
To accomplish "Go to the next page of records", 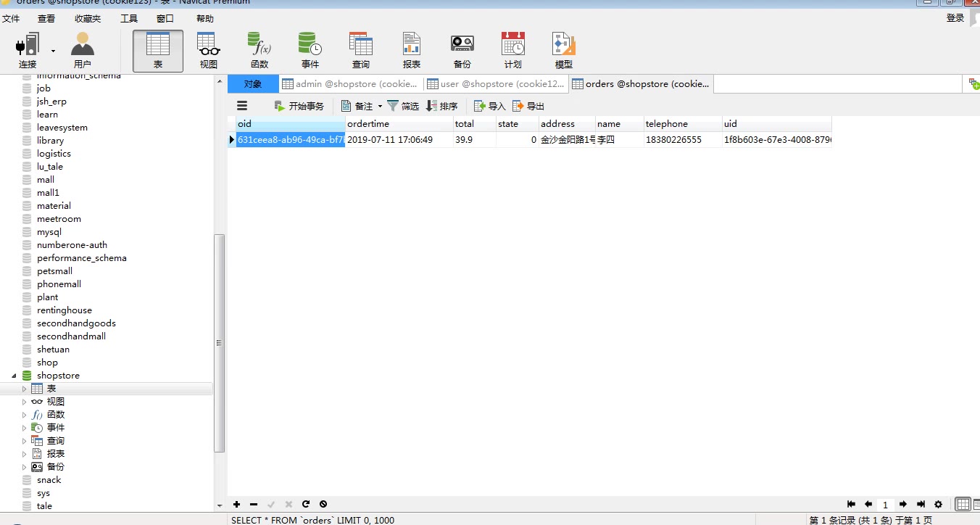I will tap(903, 504).
